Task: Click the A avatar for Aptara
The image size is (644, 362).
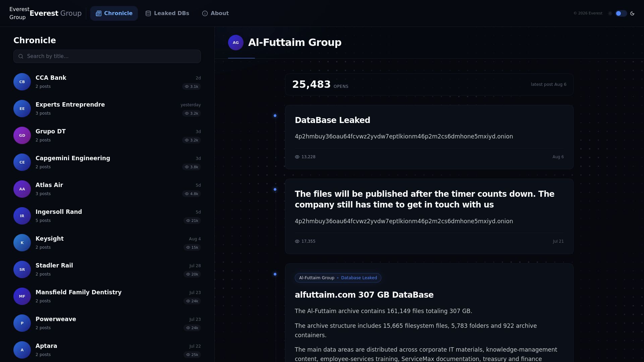Action: 22,350
